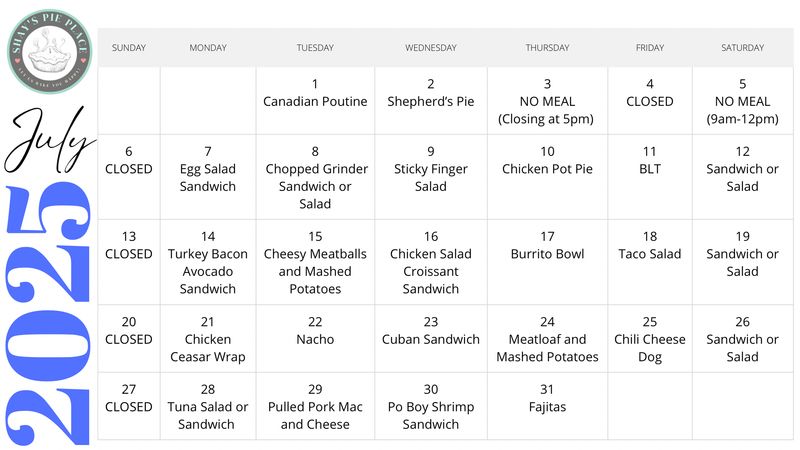Select July 10 Chicken Pot Pie
Screen dimensions: 800x450
click(x=547, y=177)
